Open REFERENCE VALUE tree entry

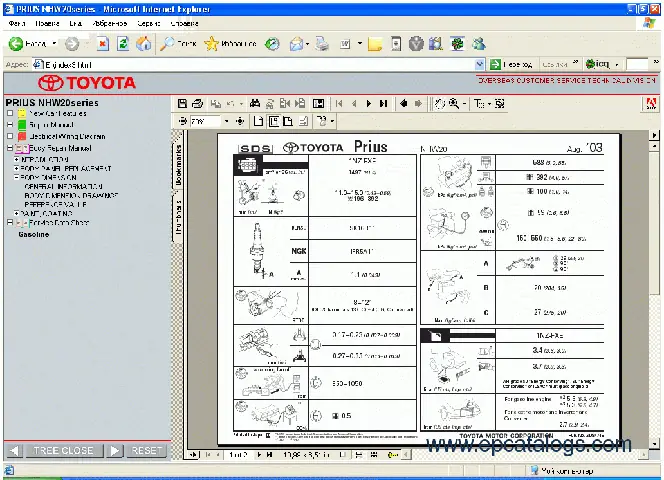coord(56,204)
